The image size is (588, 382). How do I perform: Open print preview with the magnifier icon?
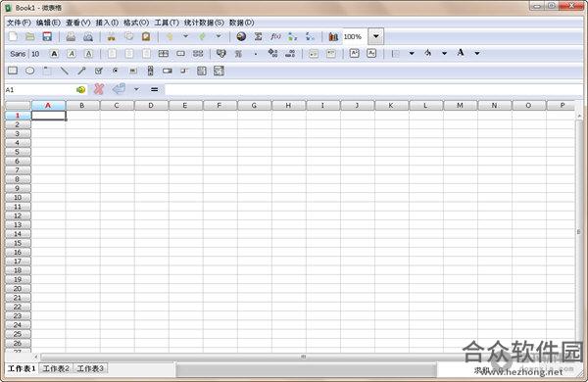click(88, 37)
